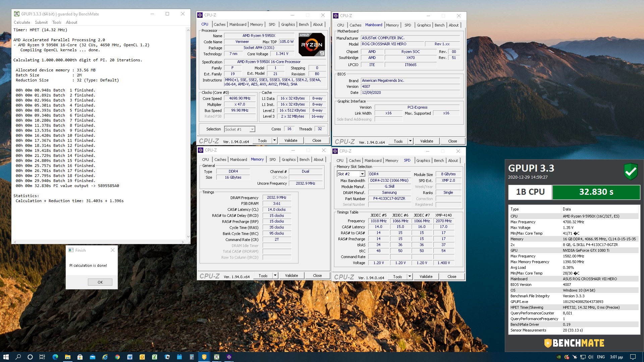Click the BENCHMATE logo
Screen dimensions: 644x362
[574, 343]
